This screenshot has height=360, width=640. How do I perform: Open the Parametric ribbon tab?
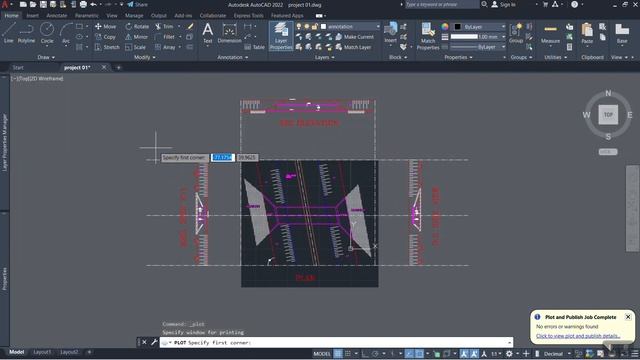pyautogui.click(x=87, y=16)
